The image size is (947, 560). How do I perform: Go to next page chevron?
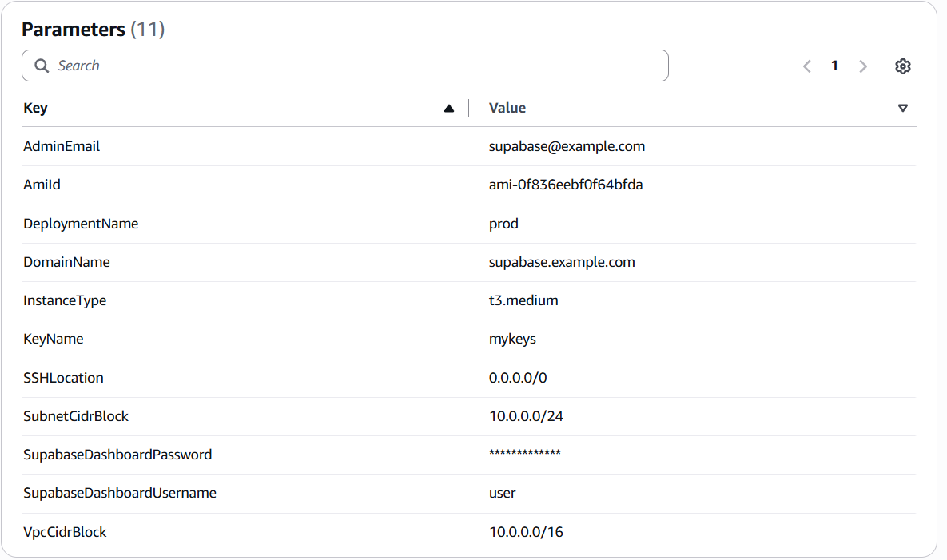(x=862, y=66)
